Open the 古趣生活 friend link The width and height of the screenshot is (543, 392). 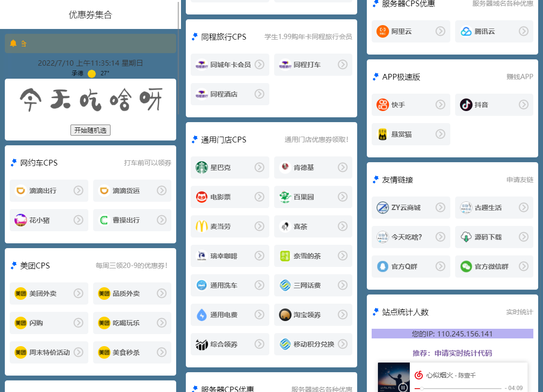tap(494, 208)
